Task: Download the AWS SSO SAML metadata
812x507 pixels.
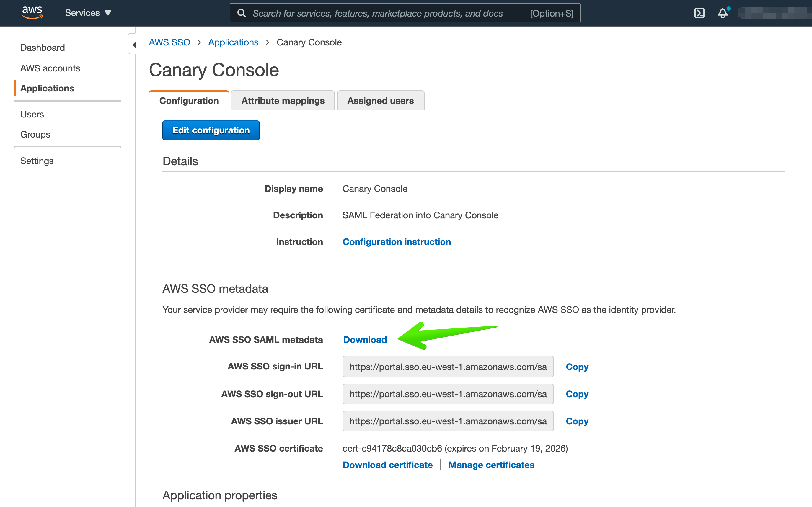Action: [365, 340]
